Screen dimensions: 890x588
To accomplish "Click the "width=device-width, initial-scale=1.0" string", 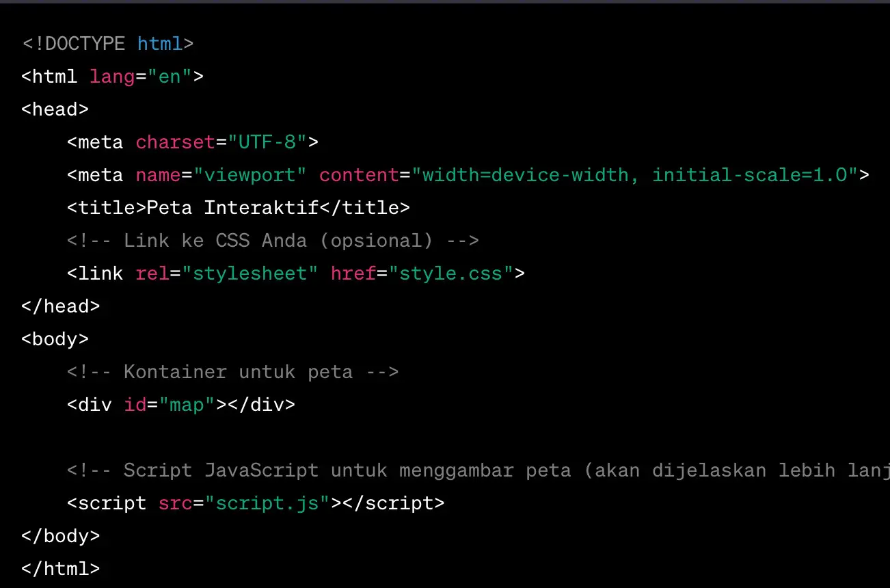I will 634,175.
